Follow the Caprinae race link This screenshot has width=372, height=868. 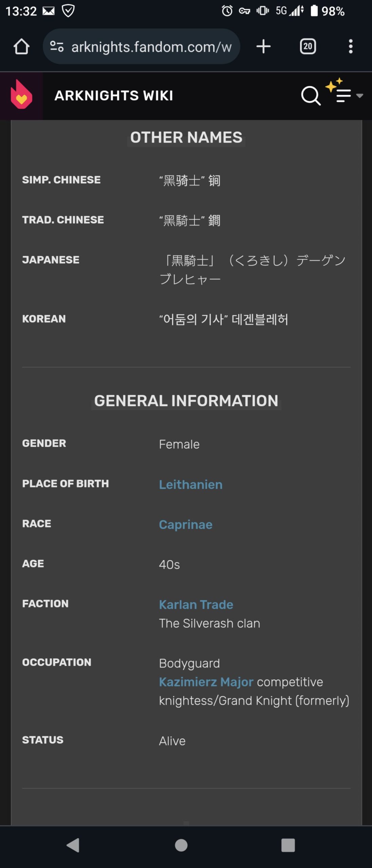tap(186, 525)
